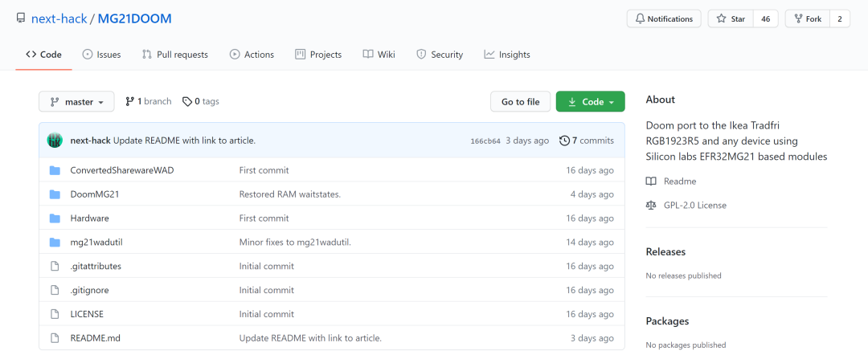868x359 pixels.
Task: Open the ConvertedSharewareWAD folder
Action: pyautogui.click(x=122, y=170)
